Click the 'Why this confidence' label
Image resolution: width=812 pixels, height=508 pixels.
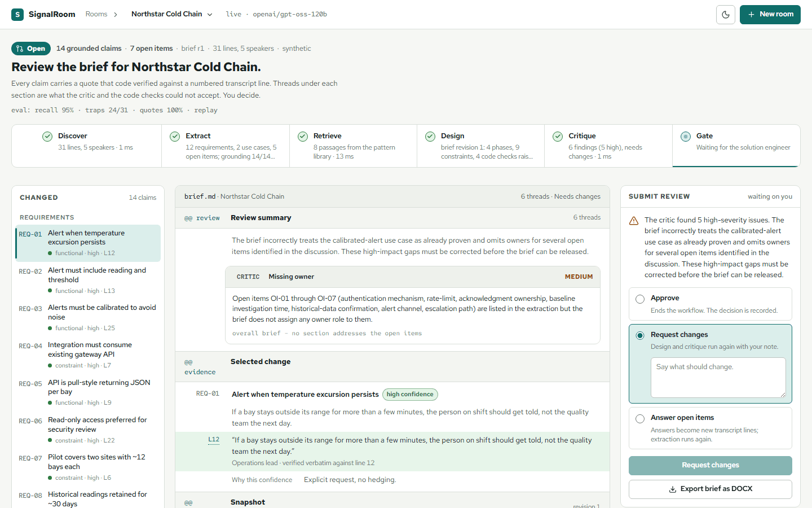point(262,480)
